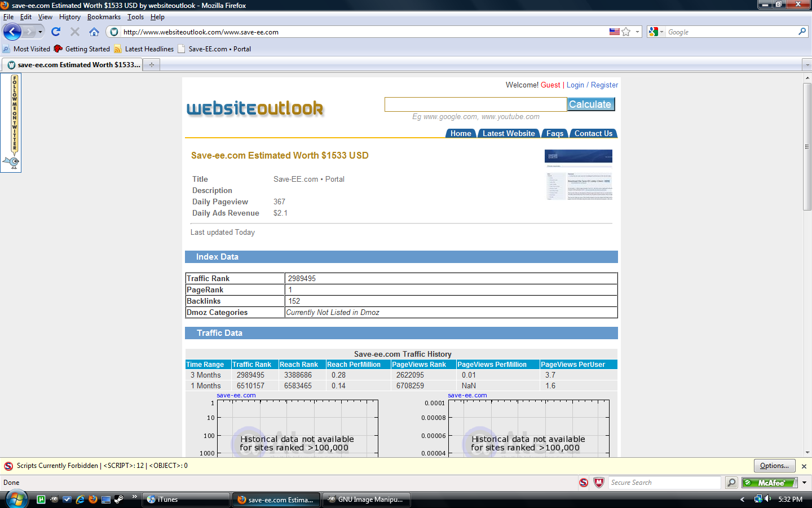Click the NoScript icon in status bar
This screenshot has height=508, width=812.
(x=584, y=483)
